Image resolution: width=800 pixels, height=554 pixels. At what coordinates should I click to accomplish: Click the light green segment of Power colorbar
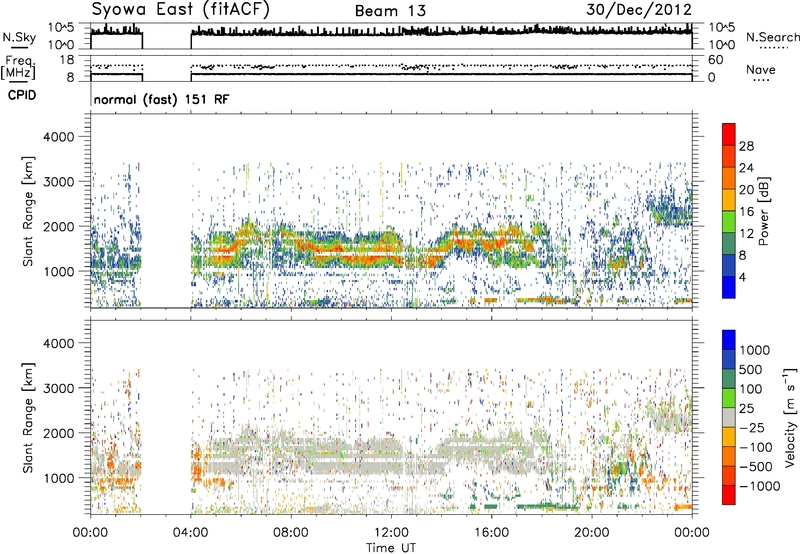point(729,222)
